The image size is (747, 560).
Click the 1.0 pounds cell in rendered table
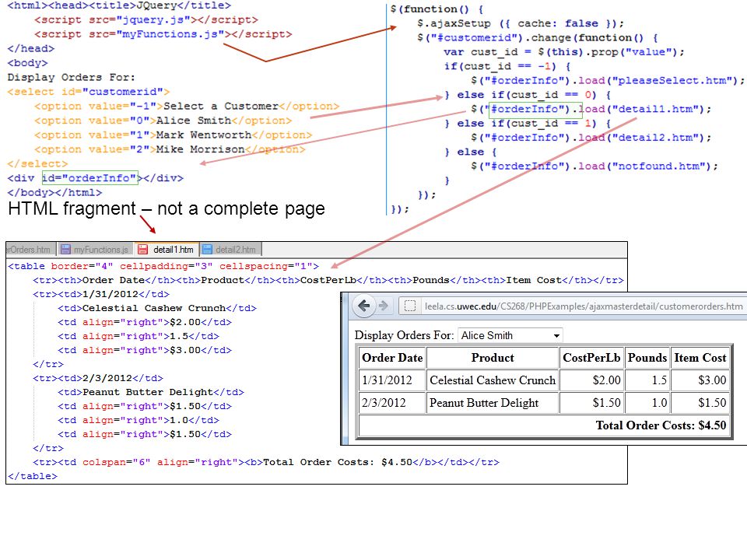[x=647, y=403]
